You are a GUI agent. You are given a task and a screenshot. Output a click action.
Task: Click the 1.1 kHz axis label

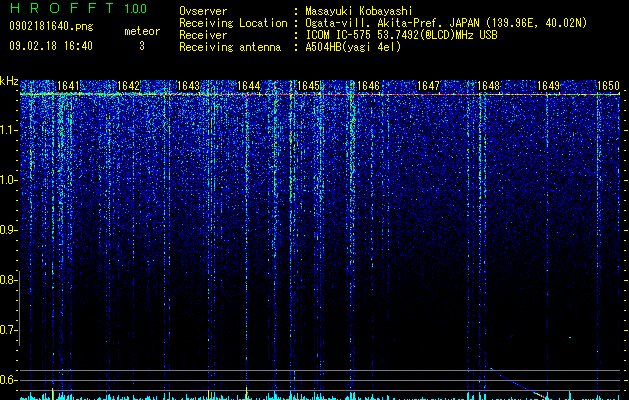tap(8, 130)
